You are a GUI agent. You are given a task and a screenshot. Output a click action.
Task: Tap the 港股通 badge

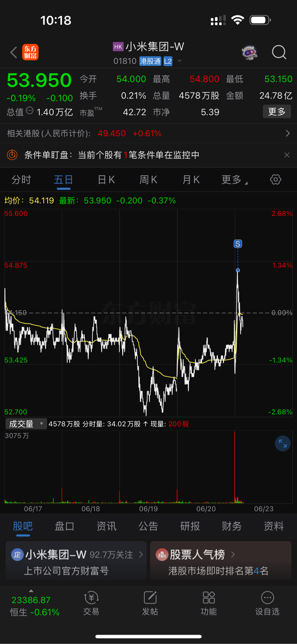(x=150, y=61)
